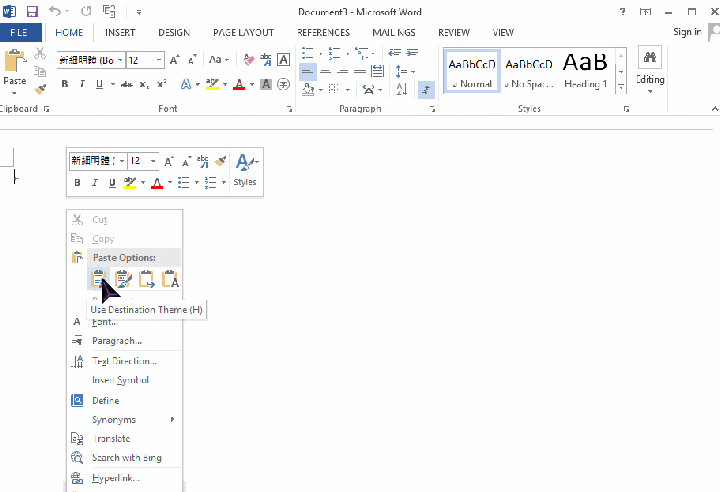This screenshot has height=492, width=720.
Task: Click the Enclose Characters icon
Action: 283,85
